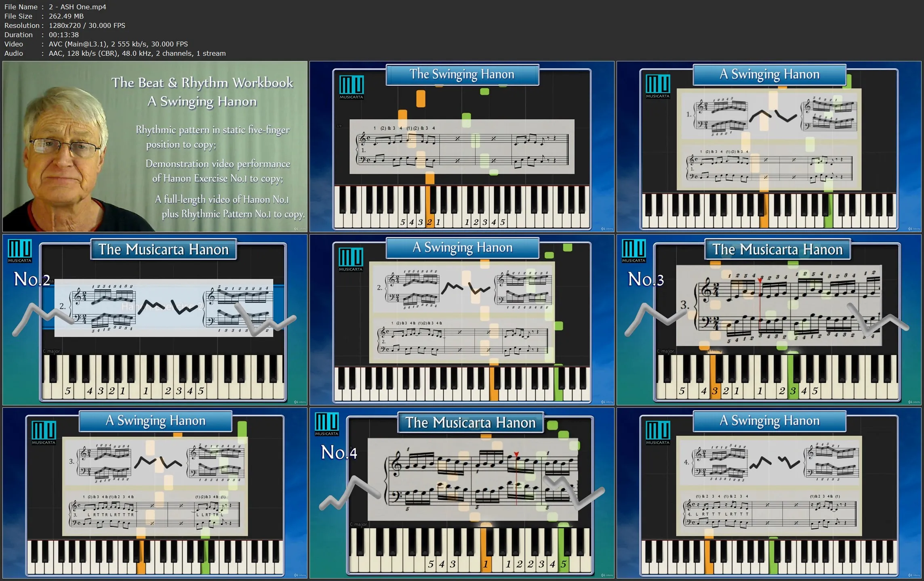Open the presenter thumbnail with the Beat & Rhythm Workbook title
The height and width of the screenshot is (581, 924).
click(x=155, y=146)
